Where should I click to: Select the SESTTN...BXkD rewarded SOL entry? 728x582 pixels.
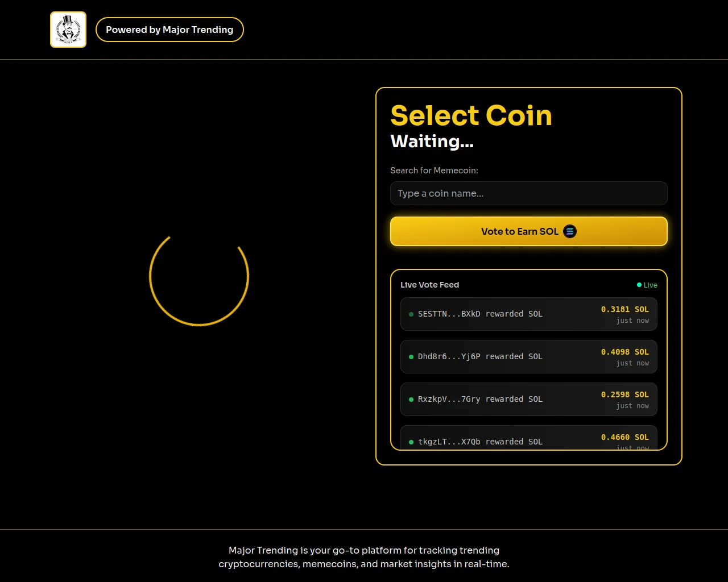pos(529,314)
